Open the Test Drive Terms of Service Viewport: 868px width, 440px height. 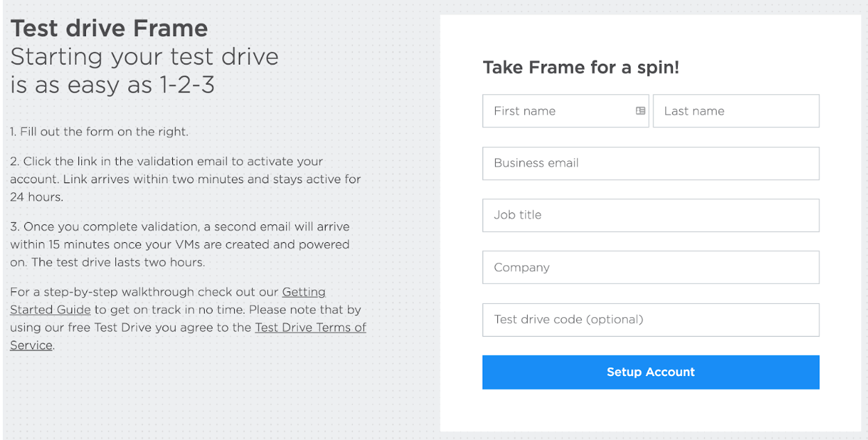tap(310, 328)
